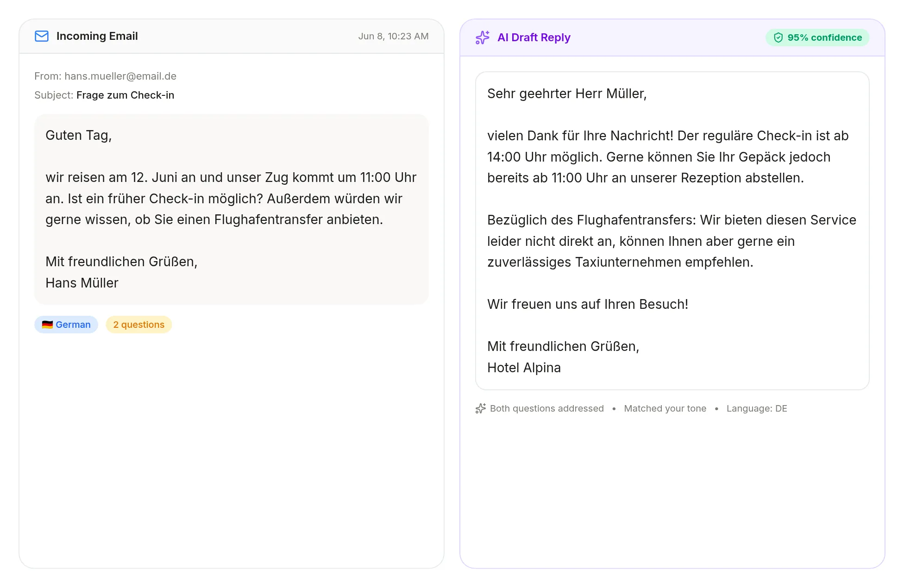Click the subject Frage zum Check-in
The image size is (904, 588).
125,95
